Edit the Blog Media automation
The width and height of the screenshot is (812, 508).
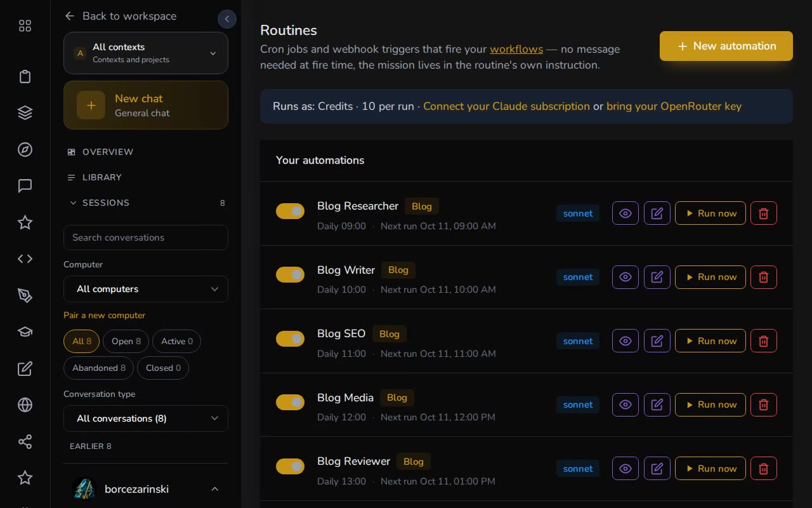click(x=657, y=404)
